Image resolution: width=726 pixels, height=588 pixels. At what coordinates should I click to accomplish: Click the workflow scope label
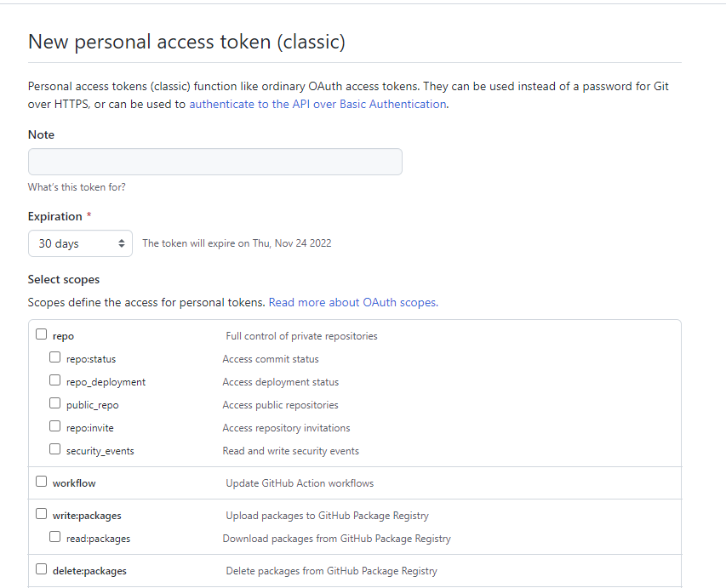[x=74, y=483]
